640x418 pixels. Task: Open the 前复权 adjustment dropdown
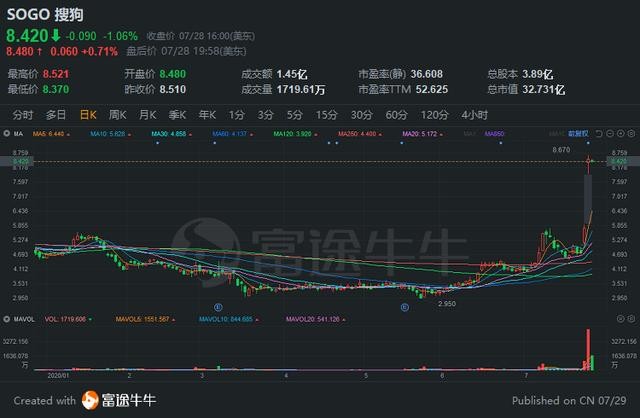coord(575,133)
